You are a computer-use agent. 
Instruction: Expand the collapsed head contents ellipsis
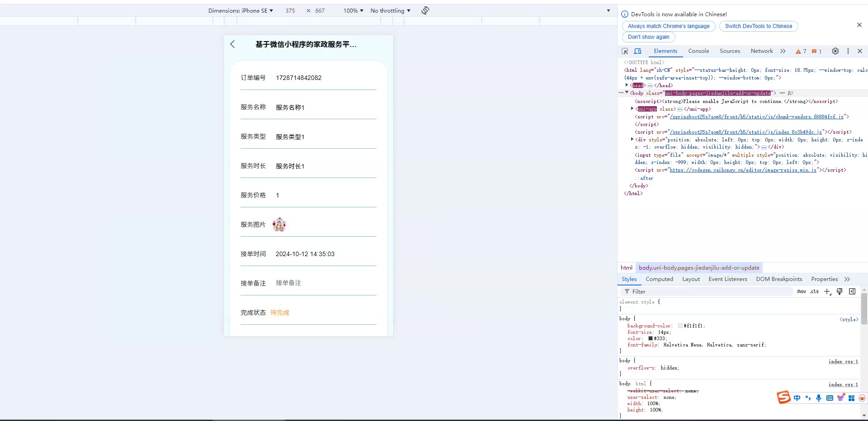(650, 85)
